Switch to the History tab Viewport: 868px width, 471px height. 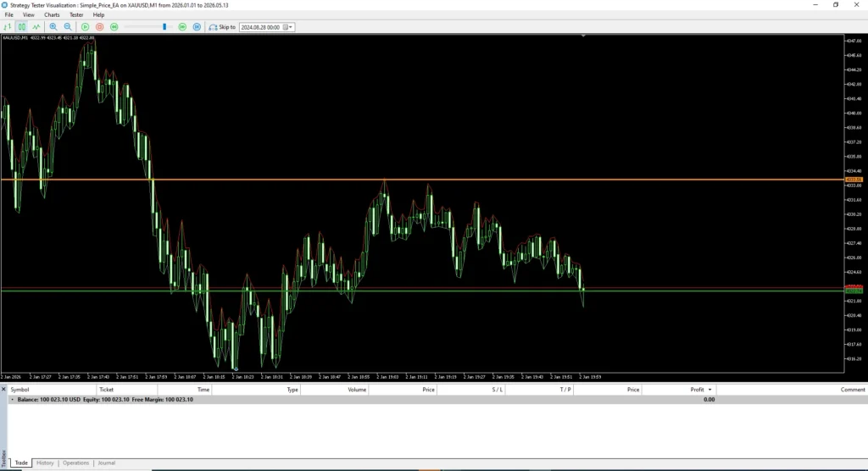[x=45, y=463]
